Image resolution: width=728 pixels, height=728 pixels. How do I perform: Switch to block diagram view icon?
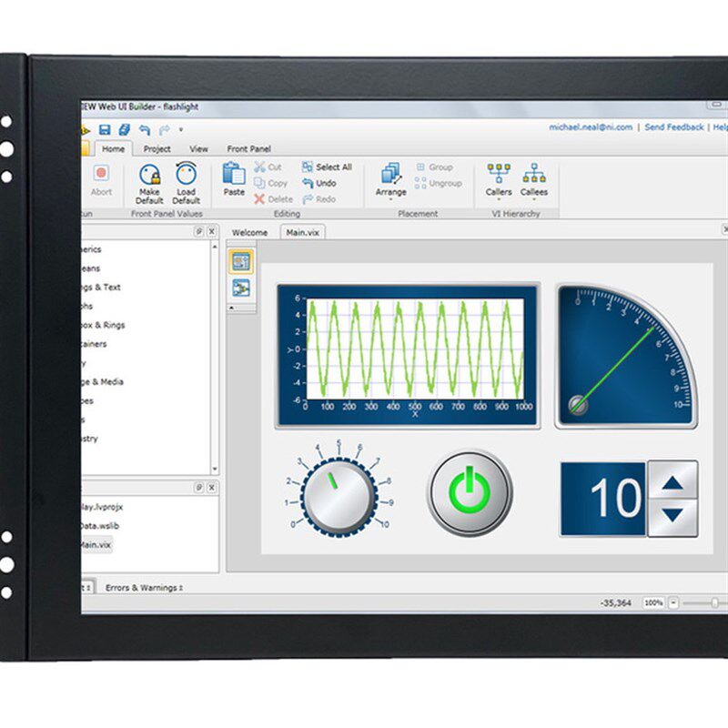click(x=241, y=288)
